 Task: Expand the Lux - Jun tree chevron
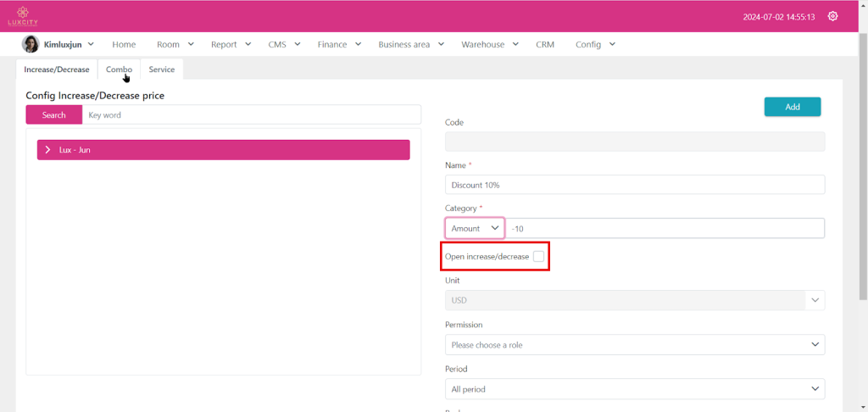[x=47, y=150]
